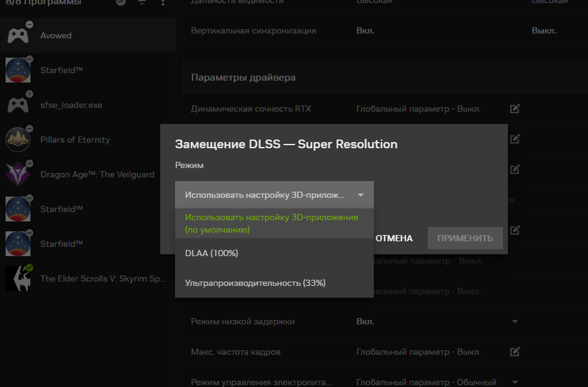
Task: Collapse the Режим dropdown in the DLSS dialog
Action: (x=274, y=195)
